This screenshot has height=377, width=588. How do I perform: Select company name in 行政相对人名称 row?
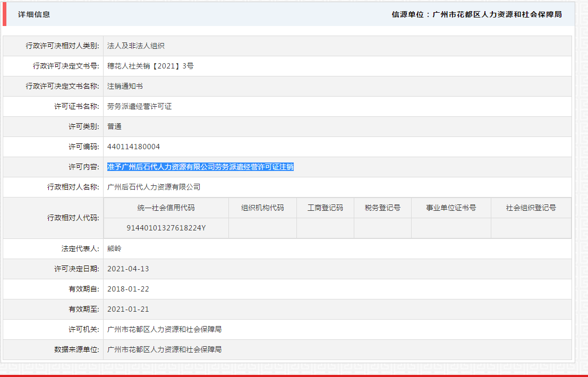click(x=154, y=187)
